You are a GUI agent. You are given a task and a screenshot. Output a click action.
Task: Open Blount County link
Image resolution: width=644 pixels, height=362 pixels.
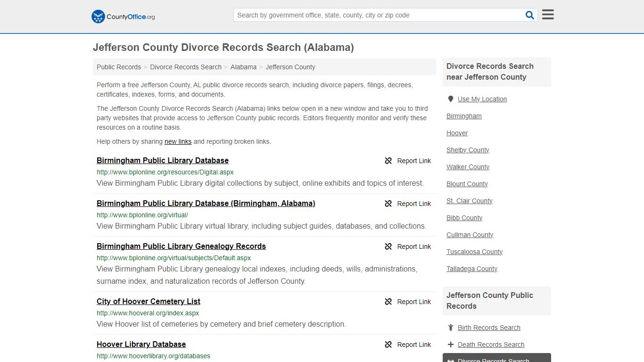467,184
